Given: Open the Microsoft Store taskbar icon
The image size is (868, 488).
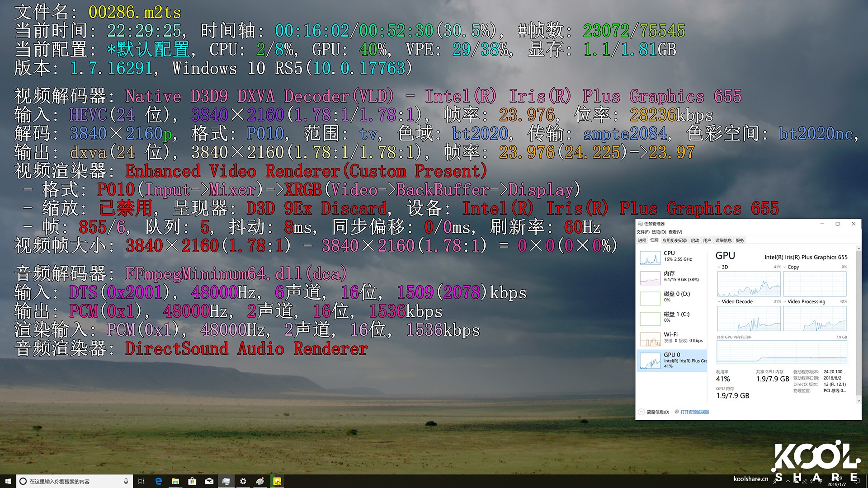Looking at the screenshot, I should [192, 481].
